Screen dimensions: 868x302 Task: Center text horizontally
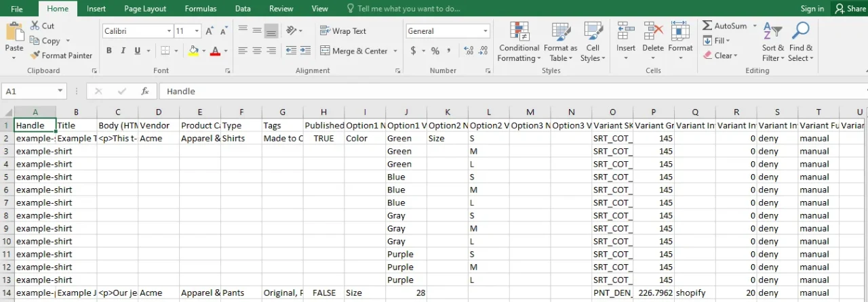pyautogui.click(x=257, y=51)
